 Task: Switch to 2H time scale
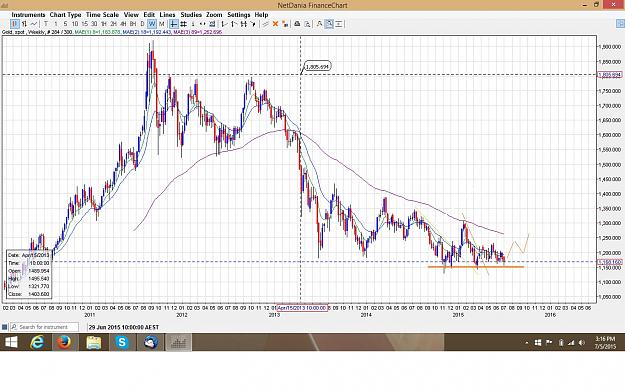[114, 24]
